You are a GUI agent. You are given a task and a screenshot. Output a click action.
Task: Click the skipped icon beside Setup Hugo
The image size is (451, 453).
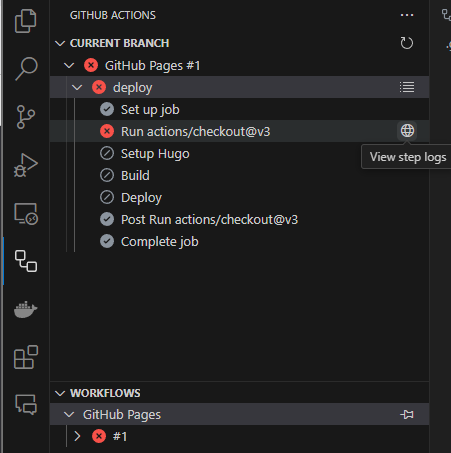(107, 153)
